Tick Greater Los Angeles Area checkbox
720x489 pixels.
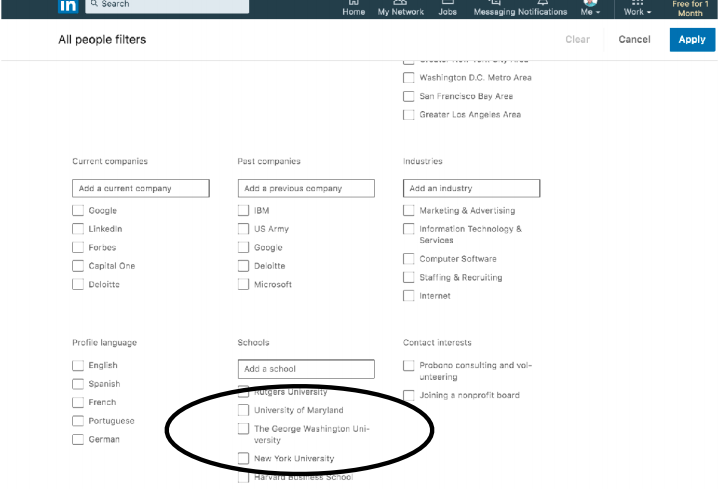(x=409, y=115)
